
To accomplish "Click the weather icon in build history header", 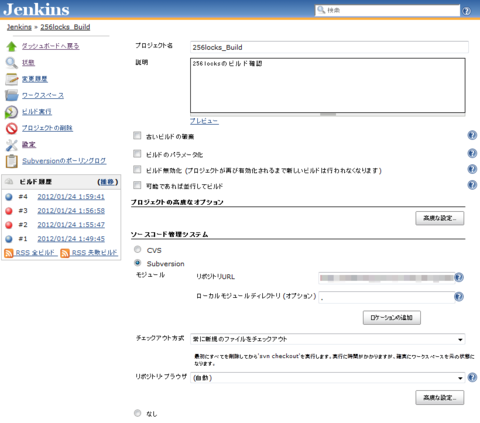I will 9,182.
